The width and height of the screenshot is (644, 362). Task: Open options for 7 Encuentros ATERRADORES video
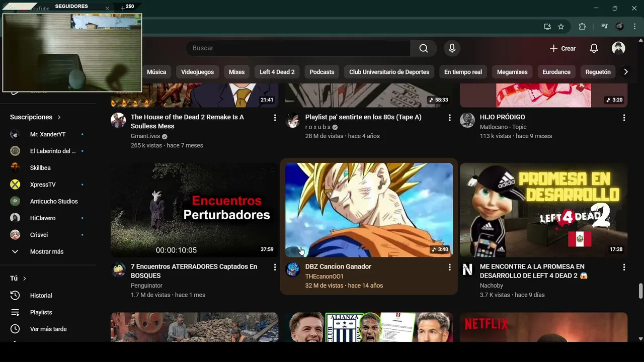[275, 267]
